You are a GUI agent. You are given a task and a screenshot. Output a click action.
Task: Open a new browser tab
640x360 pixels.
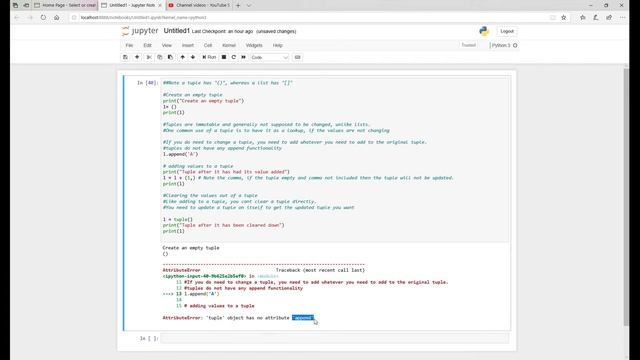pos(238,5)
